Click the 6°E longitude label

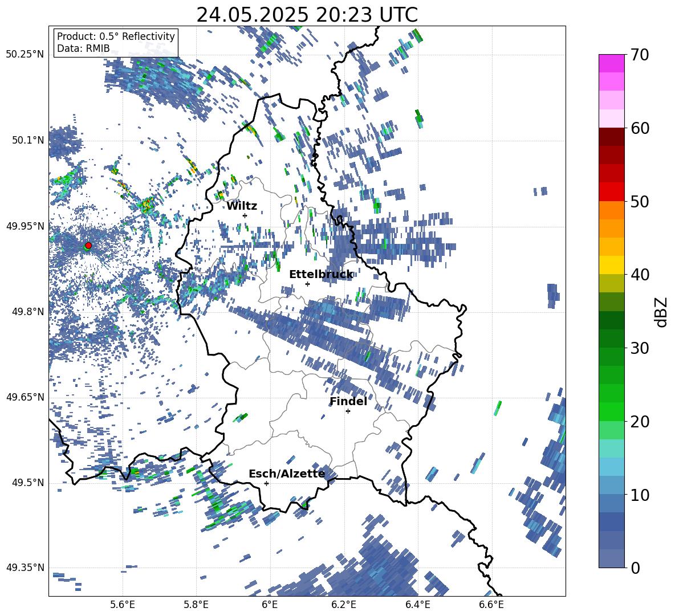click(x=270, y=605)
